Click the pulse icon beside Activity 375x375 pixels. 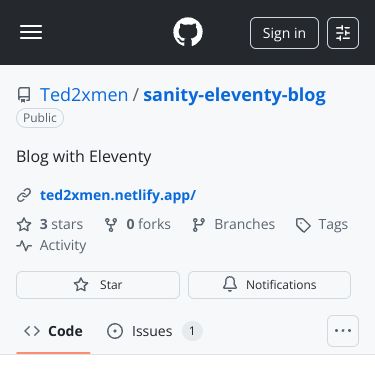coord(24,246)
